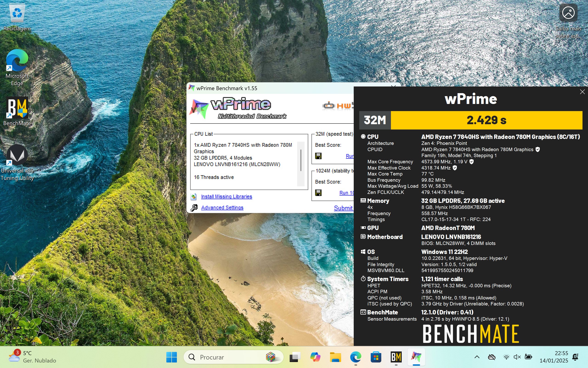Click the battery tray icon
The height and width of the screenshot is (368, 588).
(x=528, y=357)
